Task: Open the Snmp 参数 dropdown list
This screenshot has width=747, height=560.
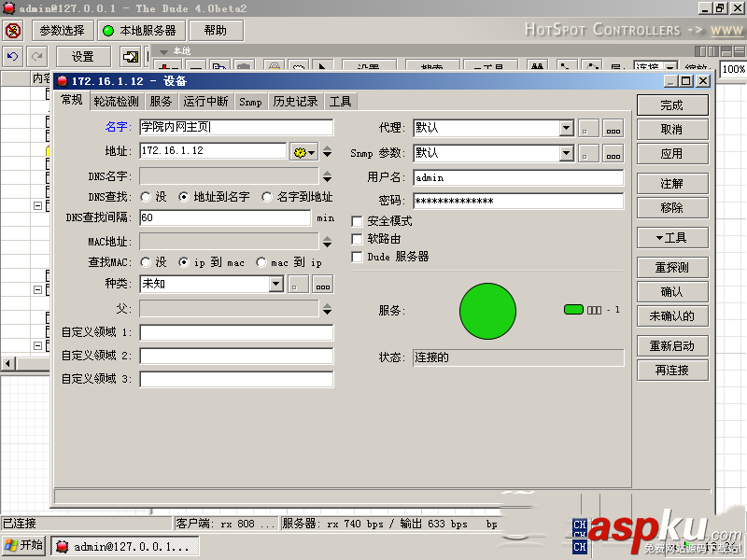Action: coord(566,153)
